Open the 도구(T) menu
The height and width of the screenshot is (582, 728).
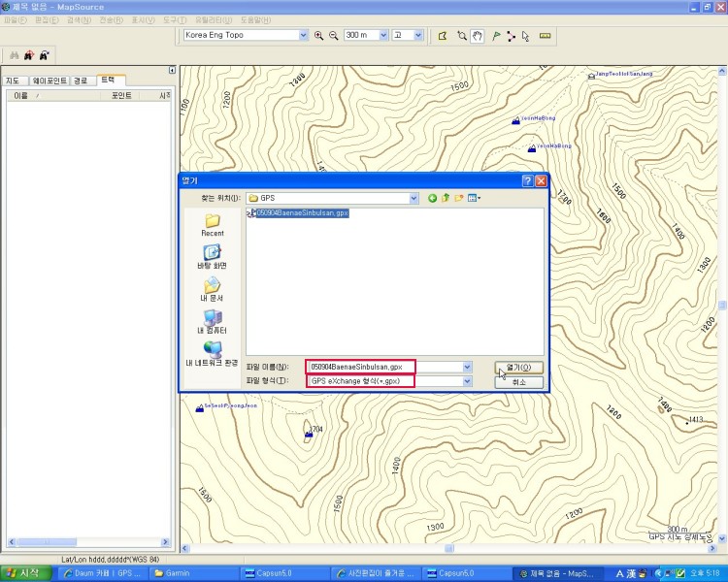coord(175,20)
